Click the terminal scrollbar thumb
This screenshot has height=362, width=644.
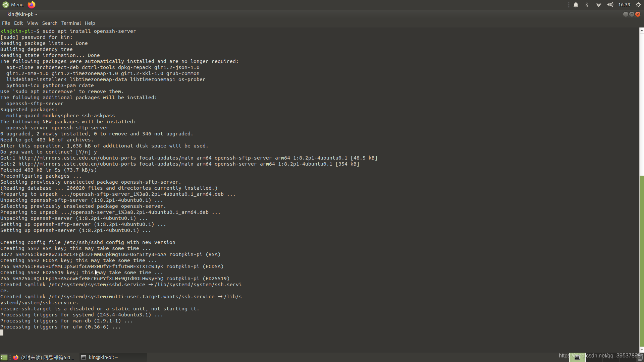[x=642, y=261]
